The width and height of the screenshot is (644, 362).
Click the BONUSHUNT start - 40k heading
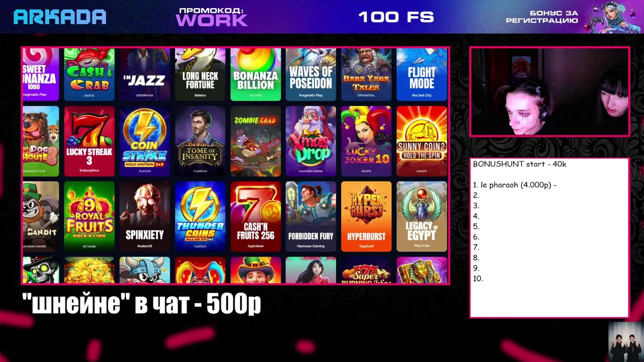click(x=520, y=164)
